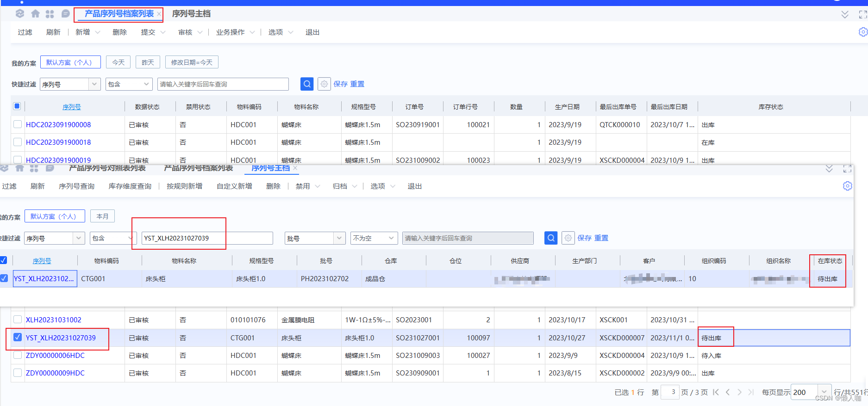Open the 不为空 operator dropdown
Viewport: 868px width, 406px height.
pos(392,238)
